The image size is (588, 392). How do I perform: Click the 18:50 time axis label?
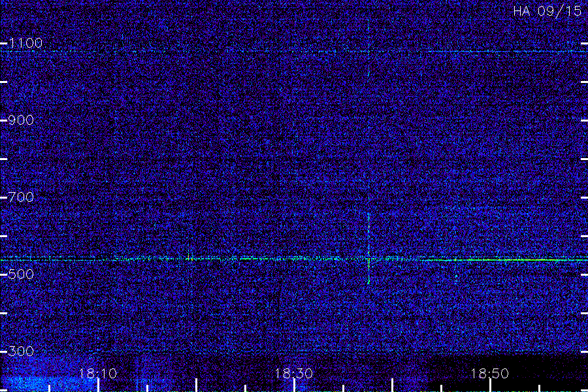point(489,374)
